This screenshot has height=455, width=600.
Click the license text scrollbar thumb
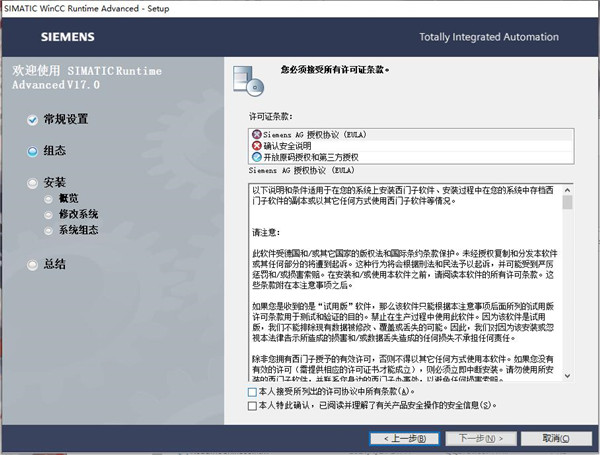click(567, 202)
